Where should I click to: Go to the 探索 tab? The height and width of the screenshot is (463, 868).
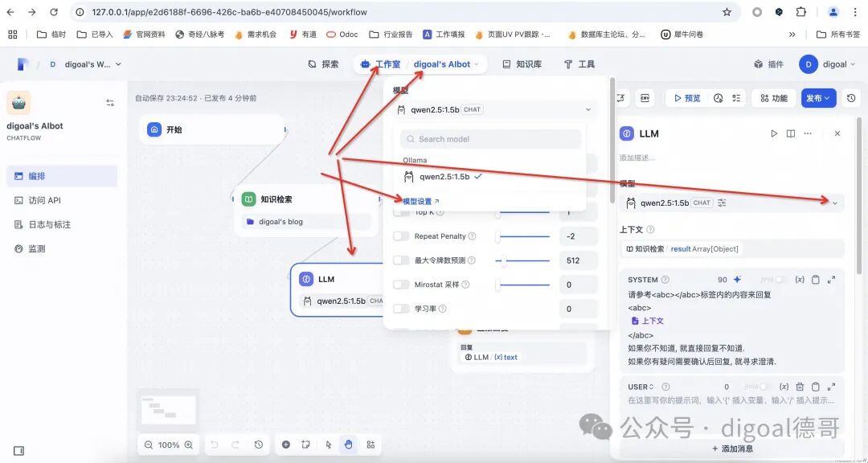(x=323, y=64)
